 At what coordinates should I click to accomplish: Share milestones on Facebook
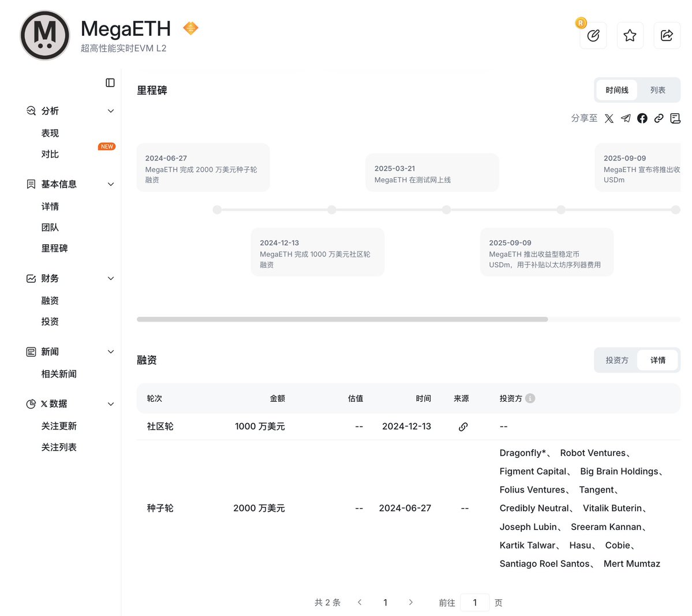[642, 118]
